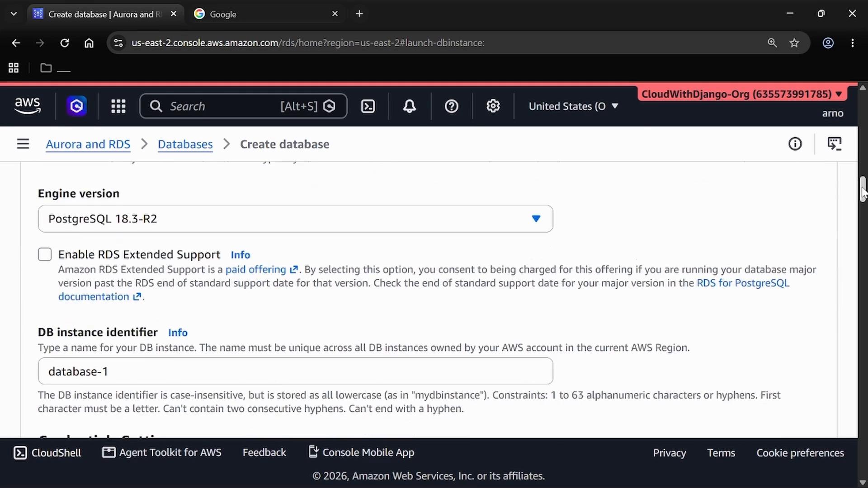Open Info next to Enable RDS Extended Support
Screen dimensions: 868x488
[241, 255]
